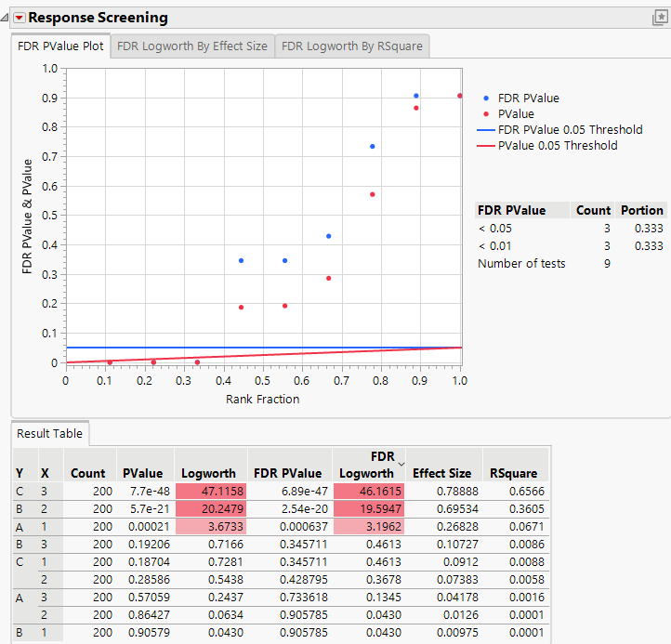Click the '< 0.05' row in summary table
671x644 pixels.
[570, 229]
